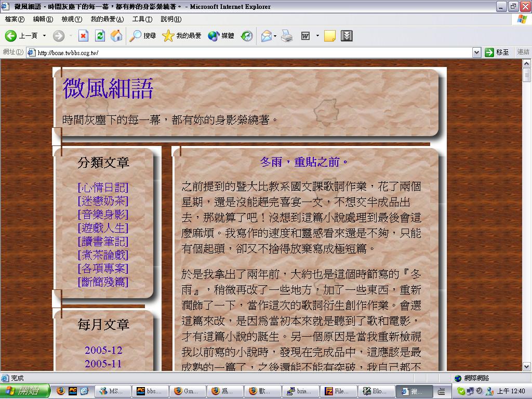Click the Print icon
Image resolution: width=532 pixels, height=399 pixels.
click(287, 36)
